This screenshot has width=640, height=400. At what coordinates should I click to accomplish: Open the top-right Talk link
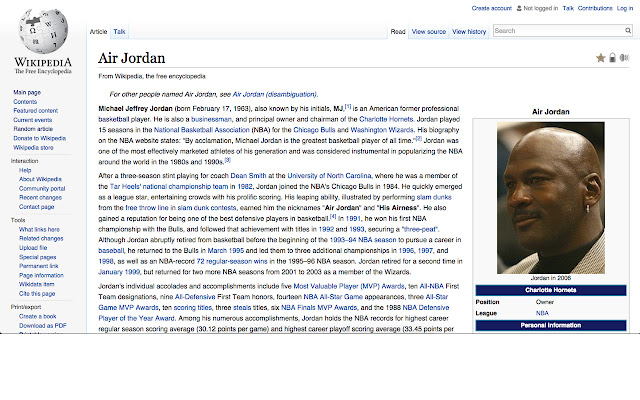click(x=568, y=8)
